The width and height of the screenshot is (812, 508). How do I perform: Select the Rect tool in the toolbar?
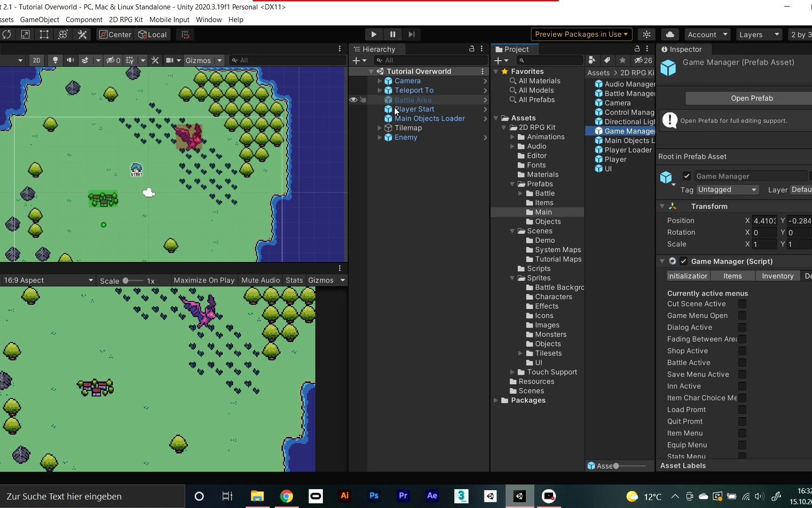click(x=44, y=34)
